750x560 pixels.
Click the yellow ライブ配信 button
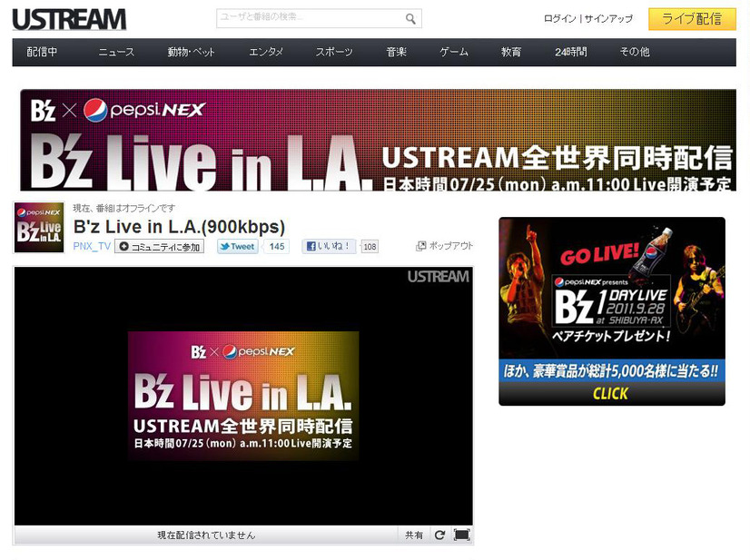tap(692, 19)
